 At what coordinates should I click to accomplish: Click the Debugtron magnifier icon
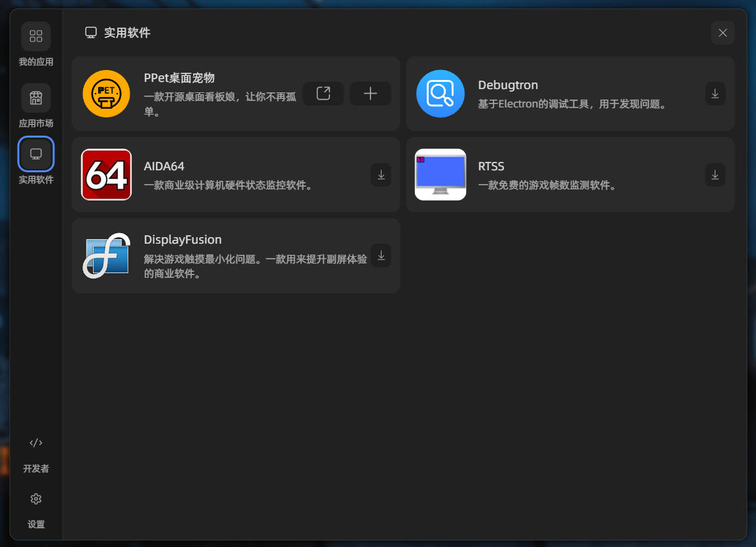point(440,94)
